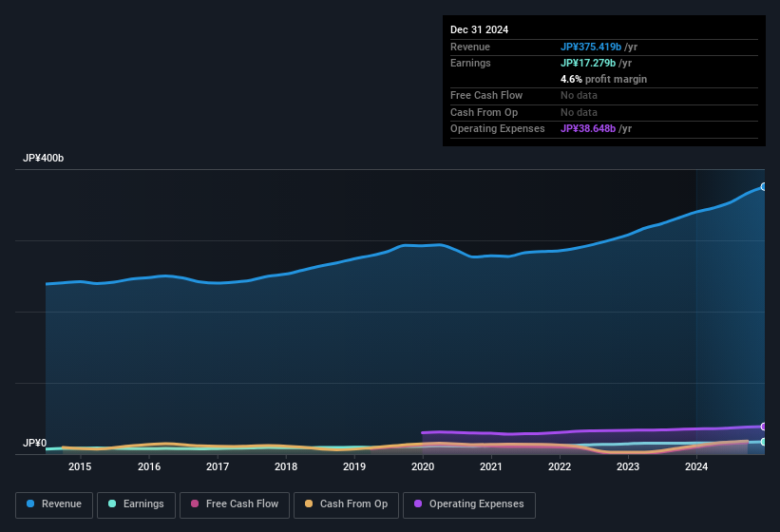Click the JP¥375.419b revenue value
Screen dimensions: 780x532
pos(591,47)
